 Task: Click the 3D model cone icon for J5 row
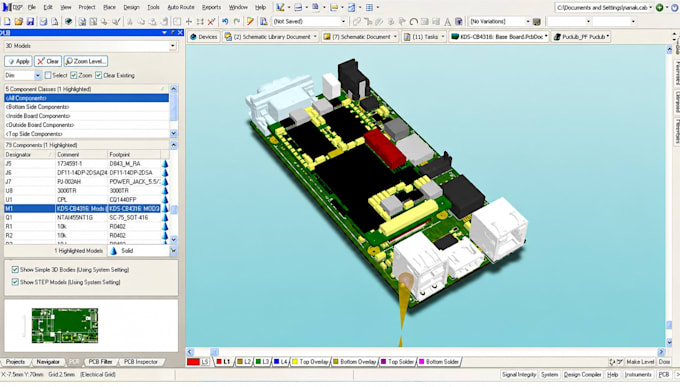coord(165,164)
